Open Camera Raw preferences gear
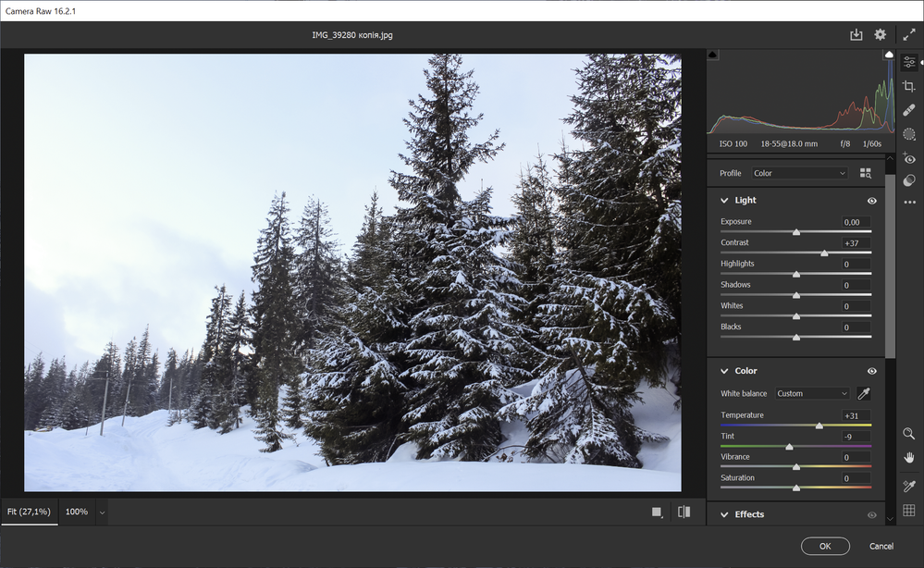 [x=880, y=35]
